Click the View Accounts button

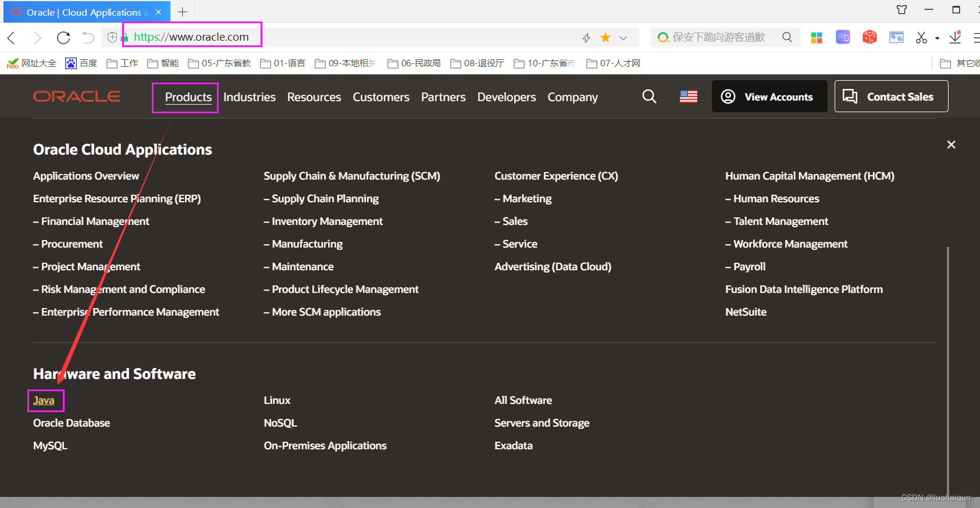point(769,96)
